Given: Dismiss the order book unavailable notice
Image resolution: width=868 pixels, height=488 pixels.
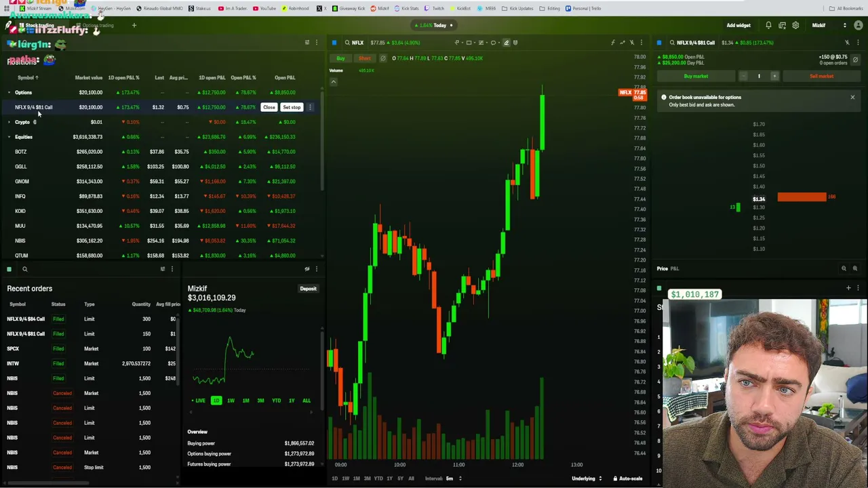Looking at the screenshot, I should 852,98.
